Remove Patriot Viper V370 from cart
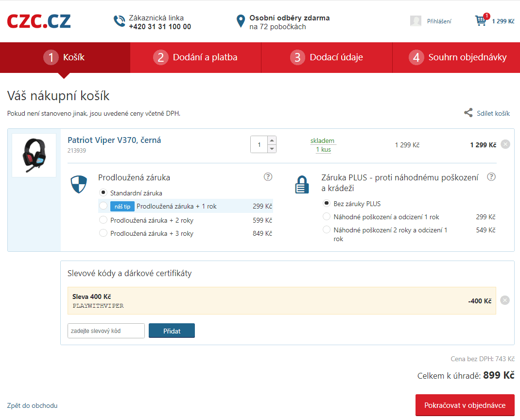 505,144
